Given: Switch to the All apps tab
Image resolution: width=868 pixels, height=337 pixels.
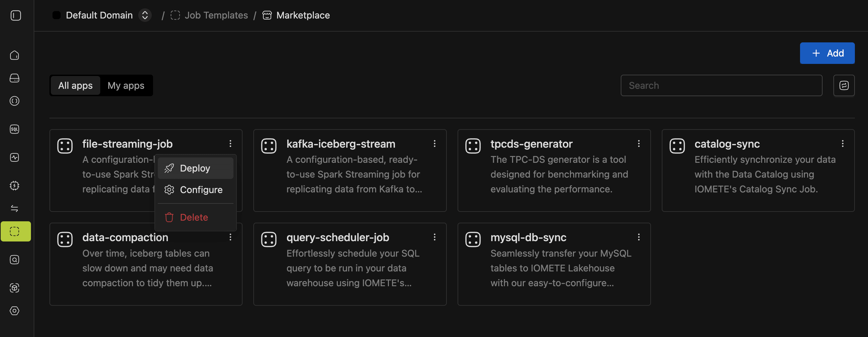Looking at the screenshot, I should pyautogui.click(x=75, y=86).
